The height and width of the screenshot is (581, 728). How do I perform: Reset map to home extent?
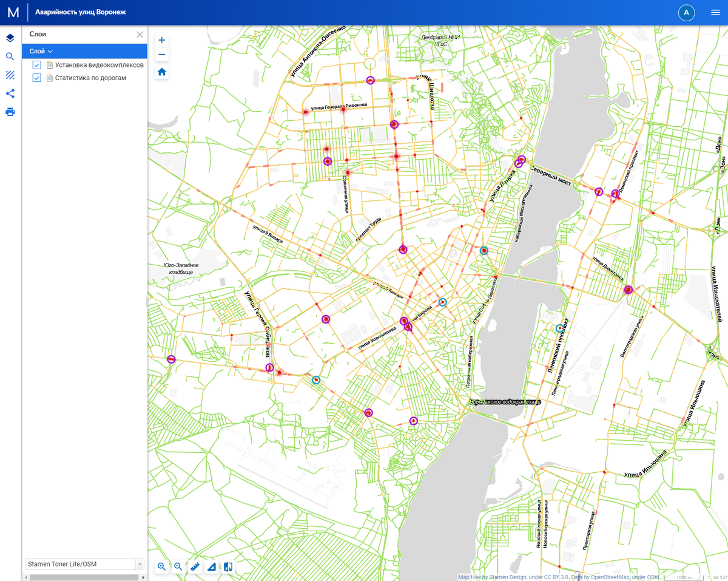pos(162,72)
